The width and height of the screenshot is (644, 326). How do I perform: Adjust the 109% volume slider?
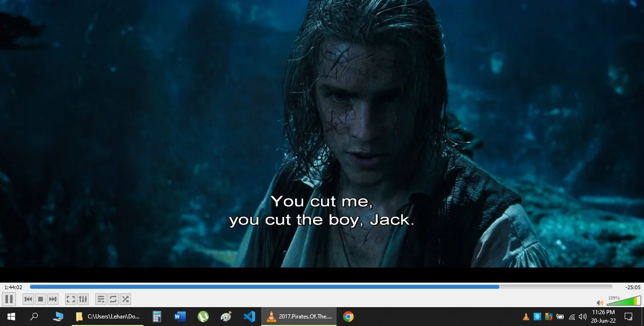point(624,301)
